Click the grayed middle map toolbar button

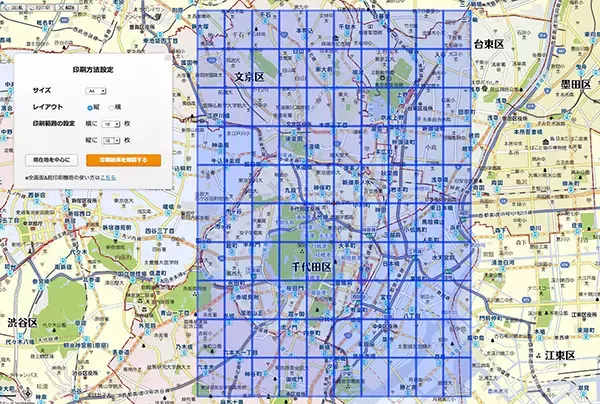41,7
